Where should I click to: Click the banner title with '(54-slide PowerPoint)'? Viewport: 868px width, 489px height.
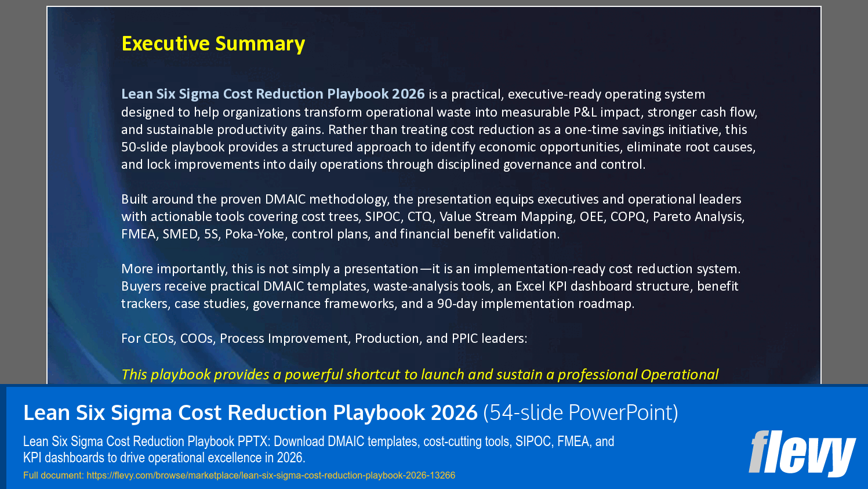pyautogui.click(x=350, y=412)
